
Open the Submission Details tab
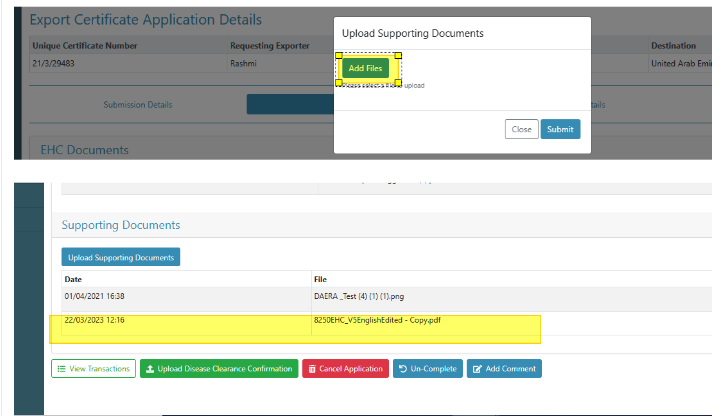pyautogui.click(x=138, y=104)
